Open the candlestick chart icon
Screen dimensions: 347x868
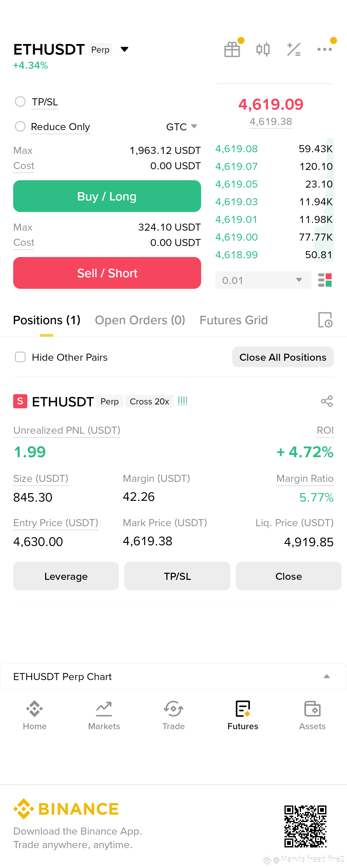point(263,49)
